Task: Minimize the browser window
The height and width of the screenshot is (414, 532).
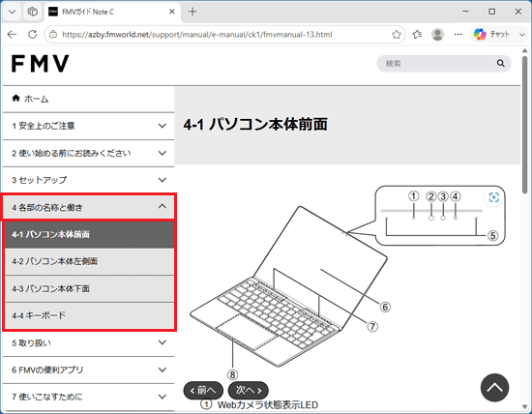Action: pyautogui.click(x=466, y=12)
